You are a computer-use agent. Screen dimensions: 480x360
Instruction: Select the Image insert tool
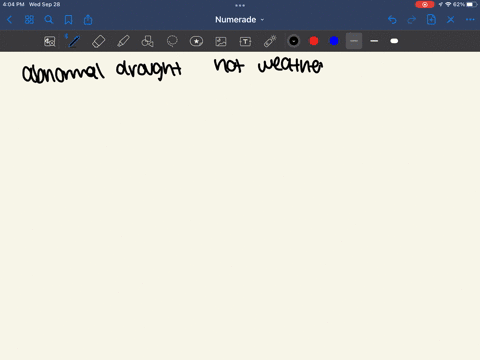[x=221, y=41]
